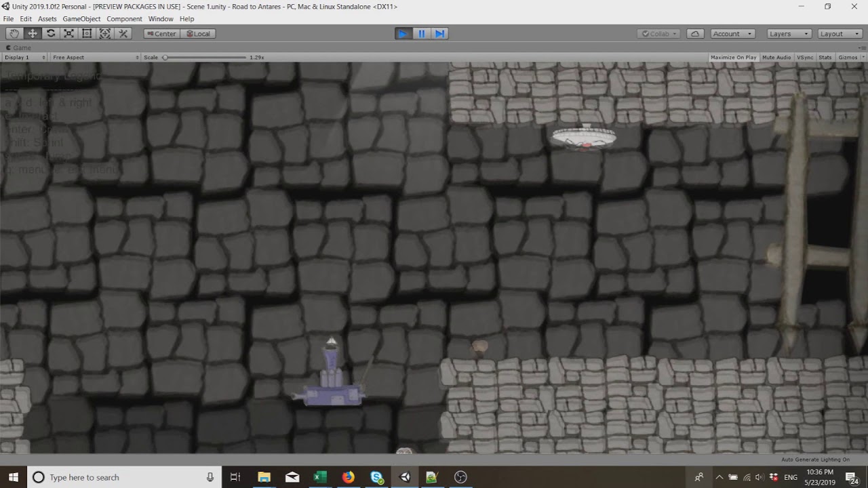Toggle VSync in Game view
Image resolution: width=868 pixels, height=488 pixels.
point(805,57)
